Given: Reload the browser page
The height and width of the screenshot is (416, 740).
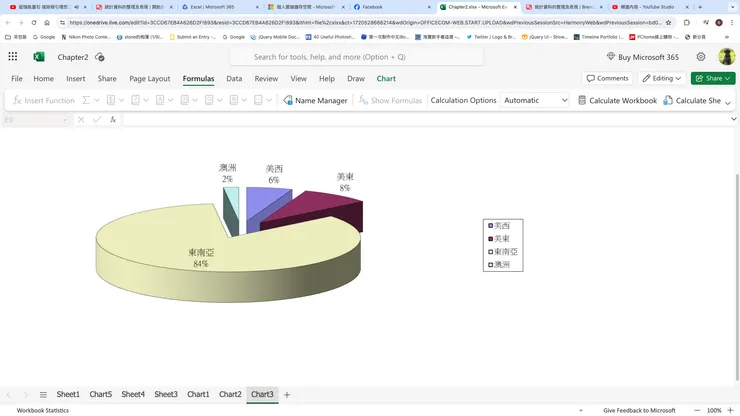Looking at the screenshot, I should click(34, 23).
